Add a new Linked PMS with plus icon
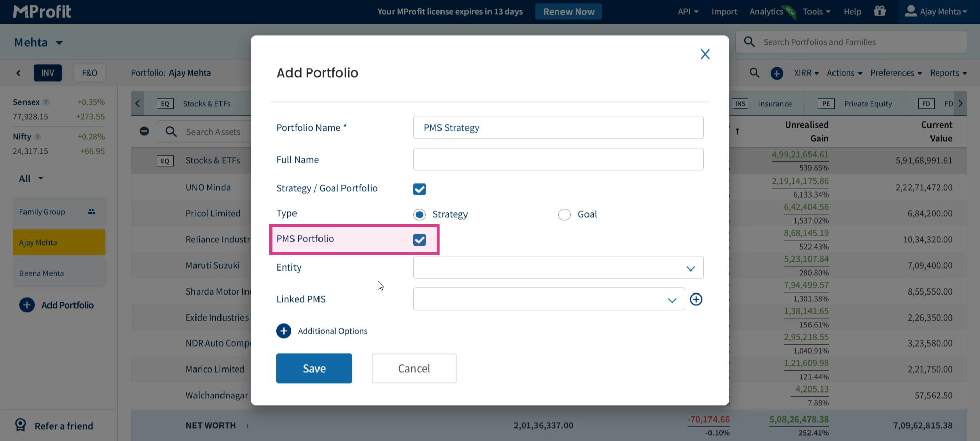Image resolution: width=980 pixels, height=441 pixels. pos(696,299)
